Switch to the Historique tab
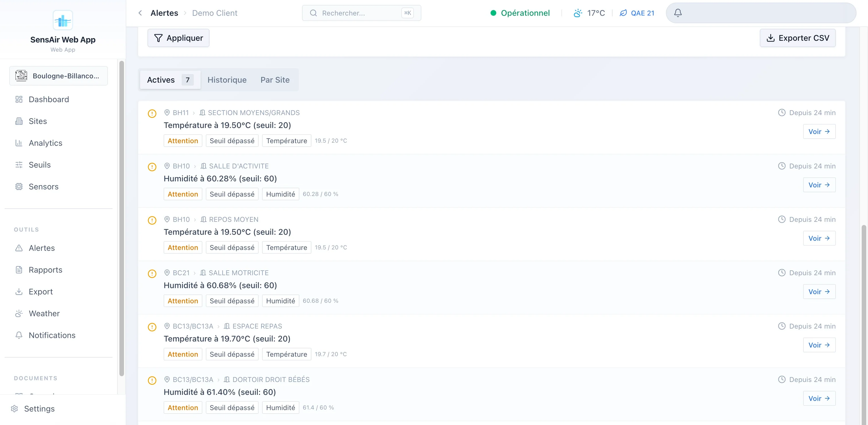Viewport: 868px width, 425px height. click(x=227, y=80)
